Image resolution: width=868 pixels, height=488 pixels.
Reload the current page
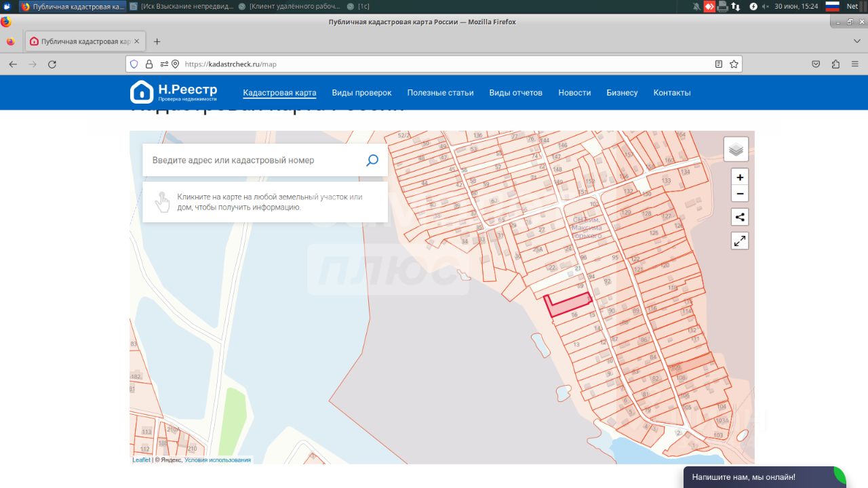[52, 64]
